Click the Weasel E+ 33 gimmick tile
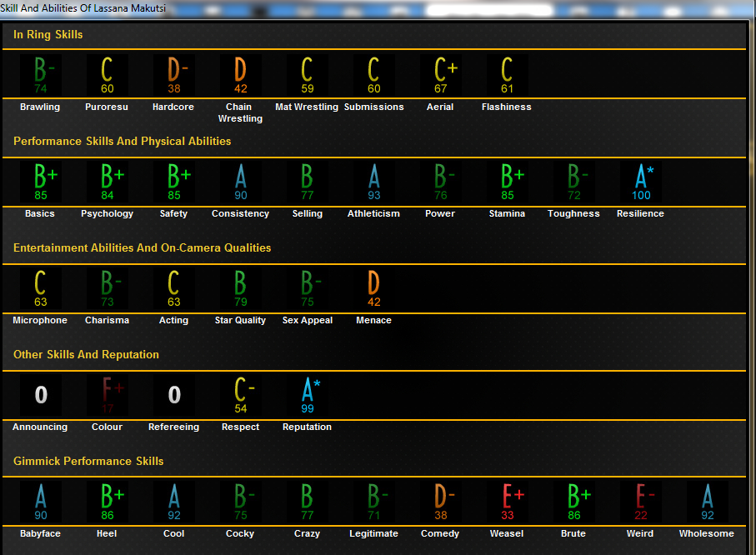 [508, 502]
